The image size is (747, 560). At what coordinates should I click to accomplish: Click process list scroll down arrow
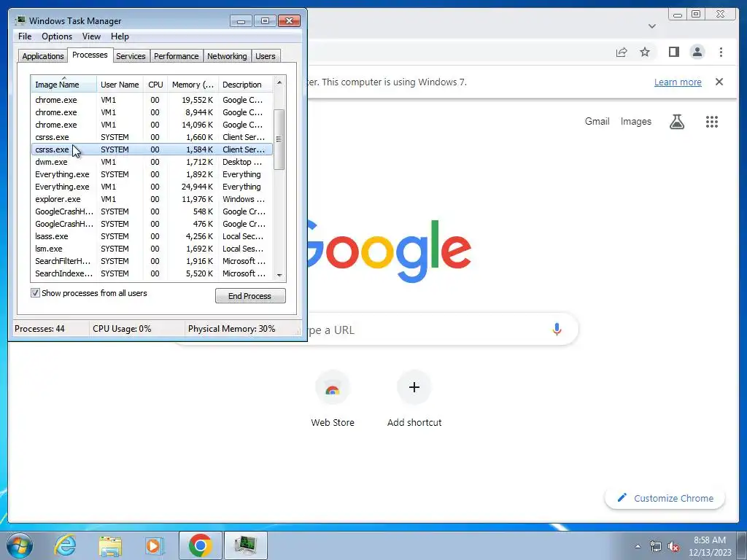tap(279, 275)
